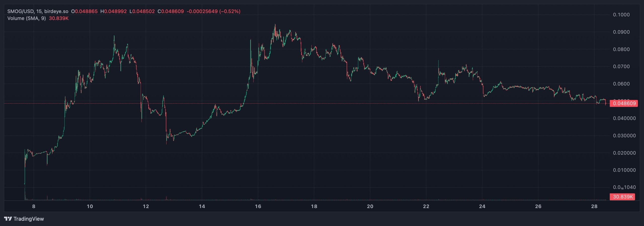Viewport: 644px width, 226px height.
Task: Click the red 30.839K volume axis tag
Action: [x=623, y=197]
